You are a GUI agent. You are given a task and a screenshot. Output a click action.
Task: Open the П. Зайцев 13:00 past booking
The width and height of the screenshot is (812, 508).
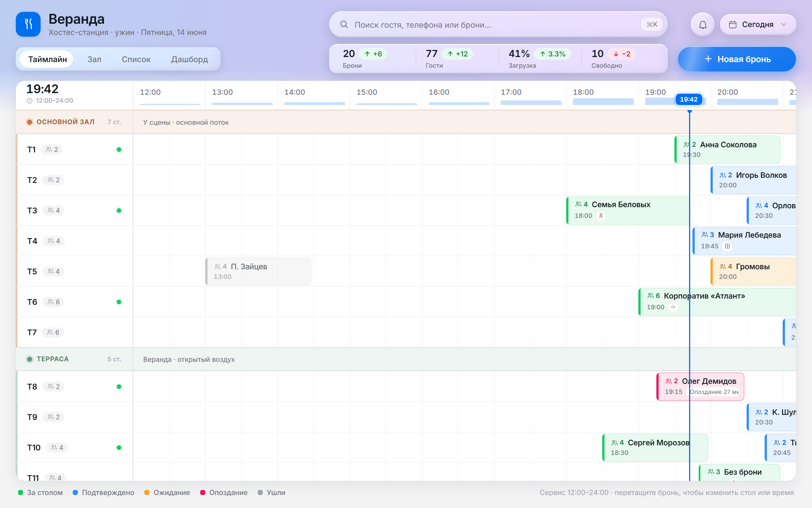(x=258, y=271)
